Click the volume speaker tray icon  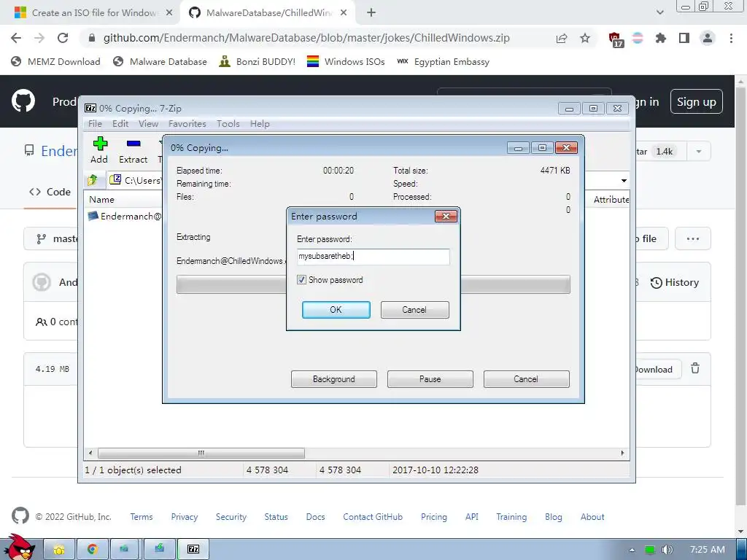(x=667, y=550)
